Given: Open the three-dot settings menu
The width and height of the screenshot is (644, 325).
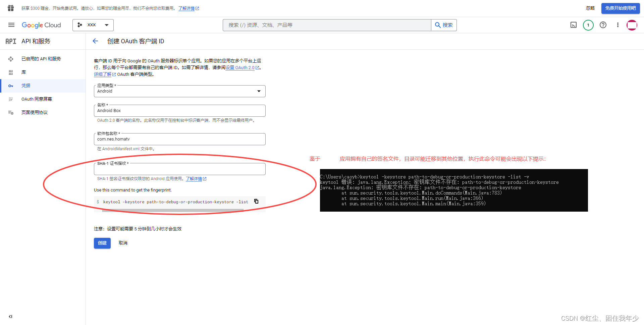Looking at the screenshot, I should [x=618, y=25].
